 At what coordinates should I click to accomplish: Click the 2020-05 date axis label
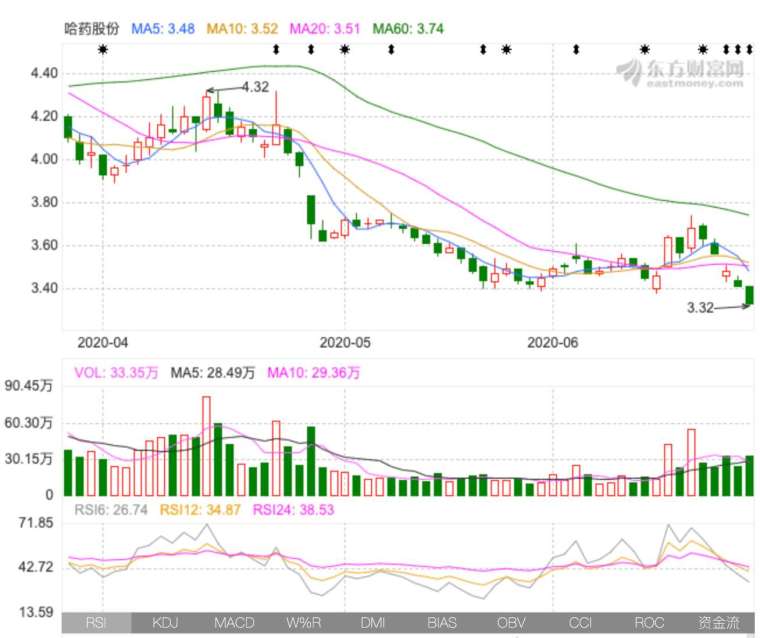[345, 343]
